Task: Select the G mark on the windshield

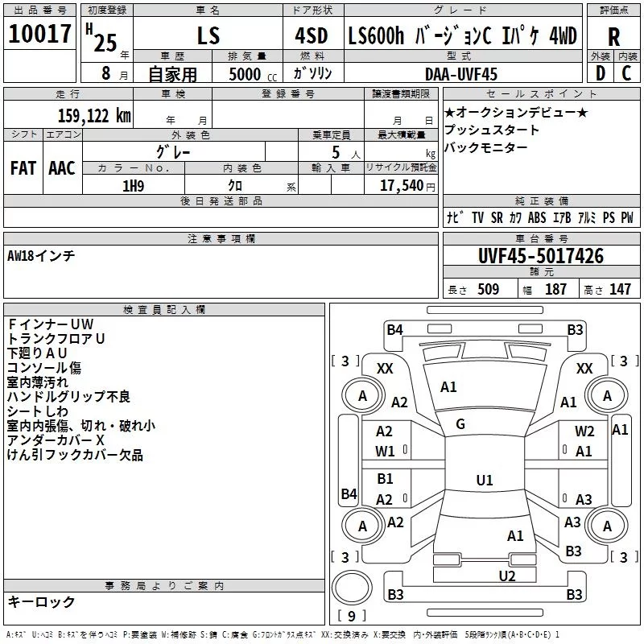Action: point(460,424)
